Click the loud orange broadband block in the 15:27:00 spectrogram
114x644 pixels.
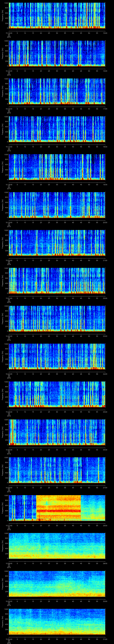[58, 507]
